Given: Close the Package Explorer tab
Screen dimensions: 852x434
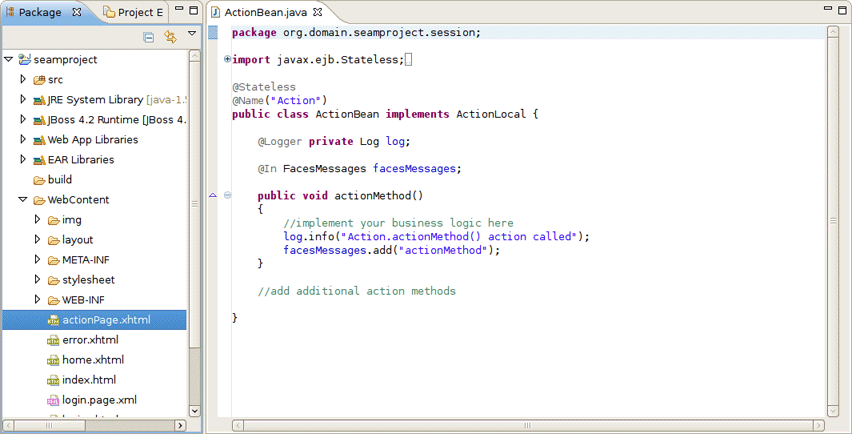Looking at the screenshot, I should click(75, 12).
